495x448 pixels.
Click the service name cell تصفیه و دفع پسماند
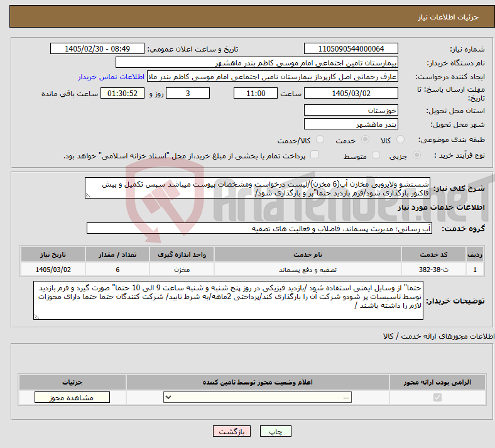(x=308, y=270)
